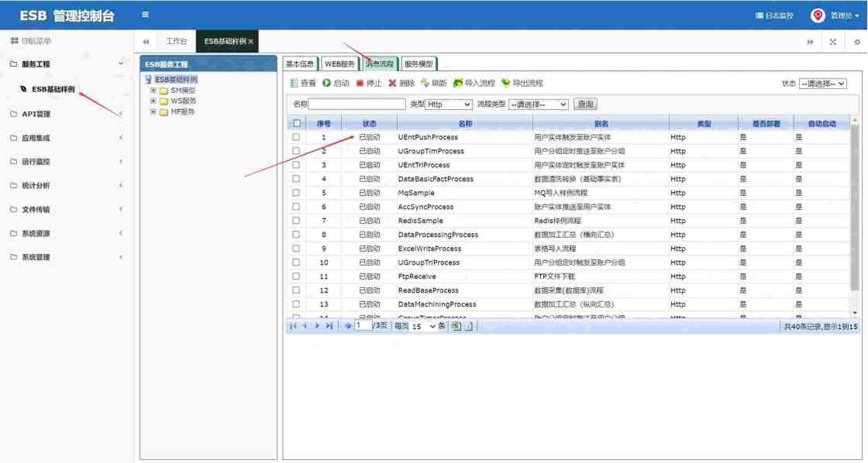Click the table's vertical scrollbar

(855, 207)
